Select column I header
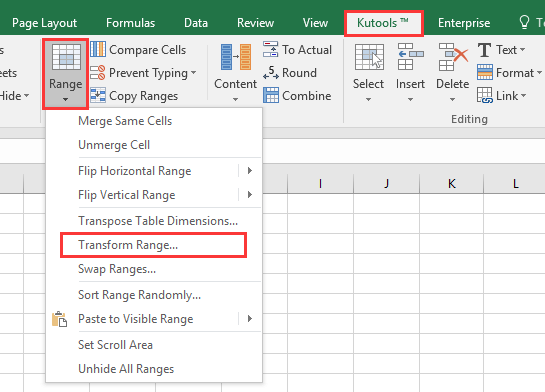This screenshot has width=545, height=392. coord(320,183)
